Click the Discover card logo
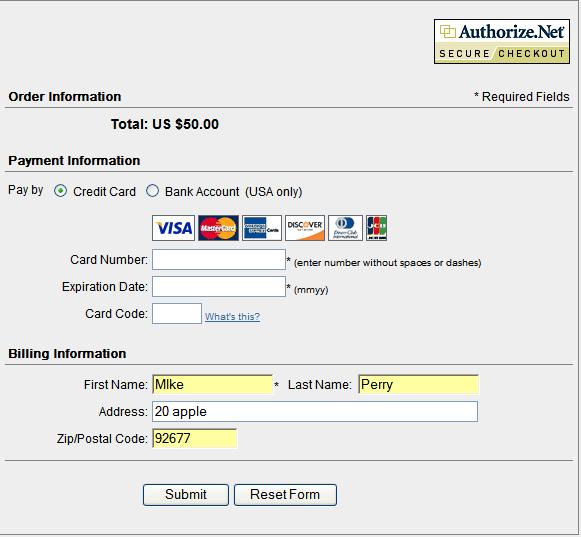 tap(305, 228)
